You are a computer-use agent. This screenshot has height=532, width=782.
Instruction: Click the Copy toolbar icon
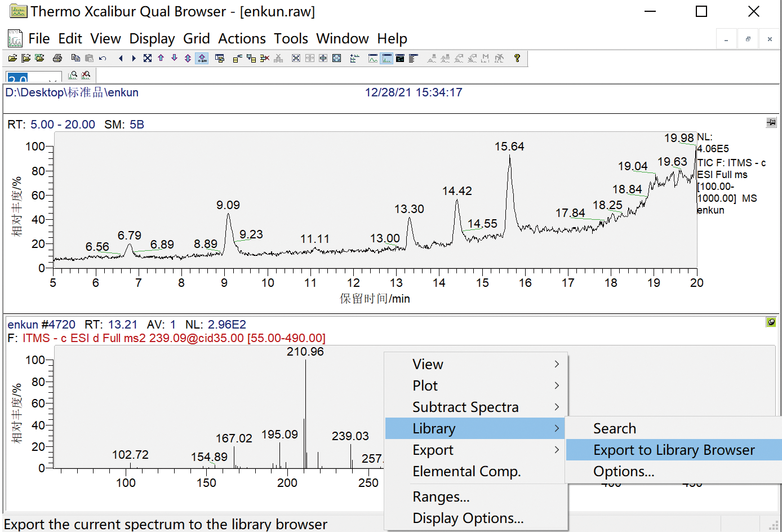coord(75,58)
